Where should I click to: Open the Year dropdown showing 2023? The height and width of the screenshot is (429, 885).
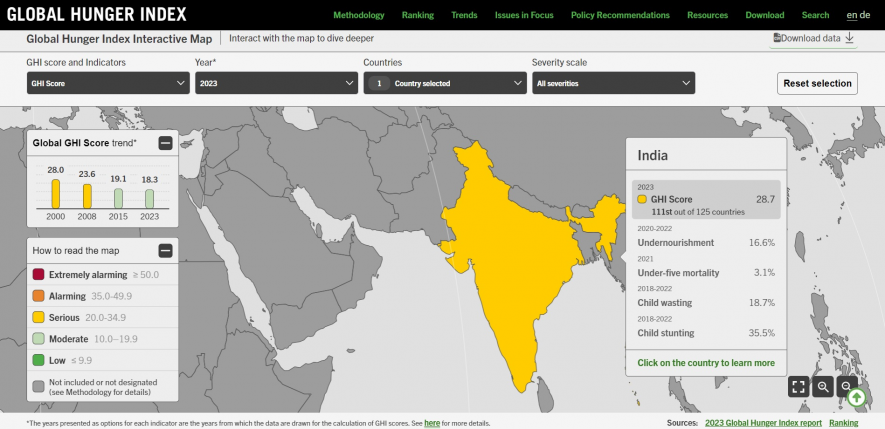pyautogui.click(x=275, y=84)
